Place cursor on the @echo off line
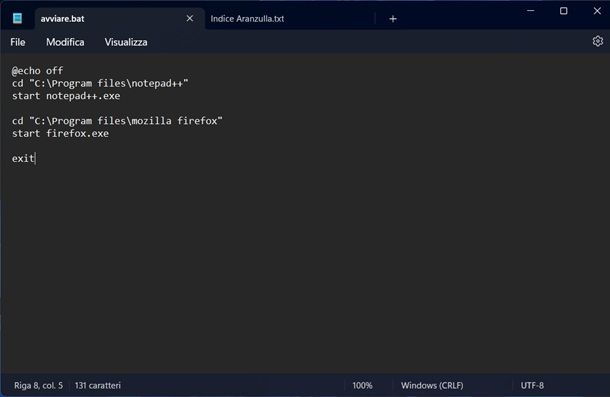Screen dimensions: 610x397 point(37,71)
